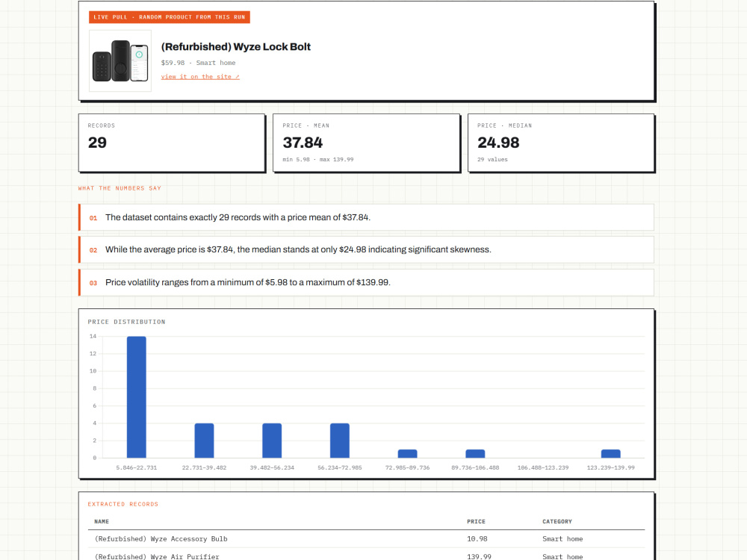Click the 'PRICE DISTRIBUTION' chart title
The width and height of the screenshot is (747, 560).
click(126, 322)
